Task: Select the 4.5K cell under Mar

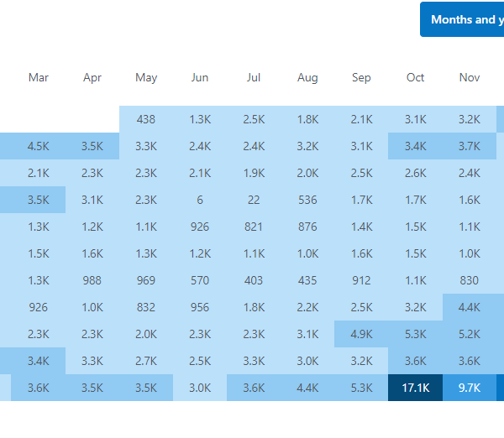Action: click(x=39, y=146)
